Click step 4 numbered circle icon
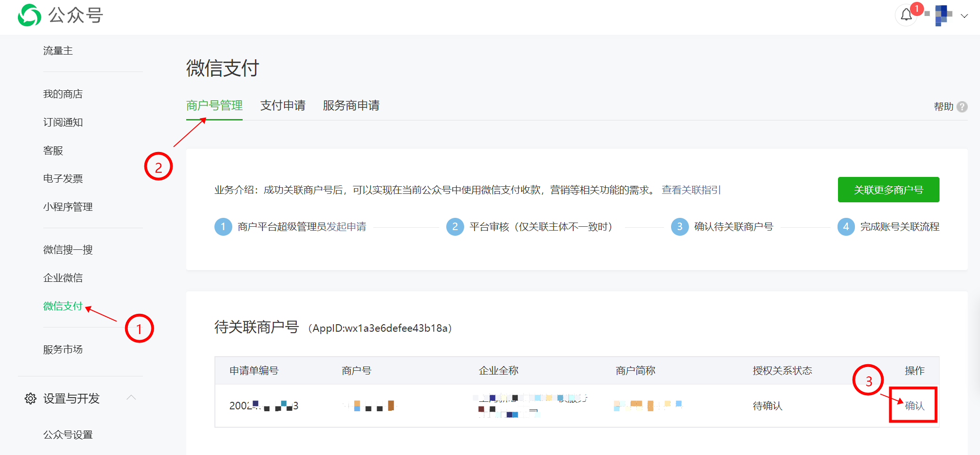Image resolution: width=980 pixels, height=455 pixels. point(846,227)
